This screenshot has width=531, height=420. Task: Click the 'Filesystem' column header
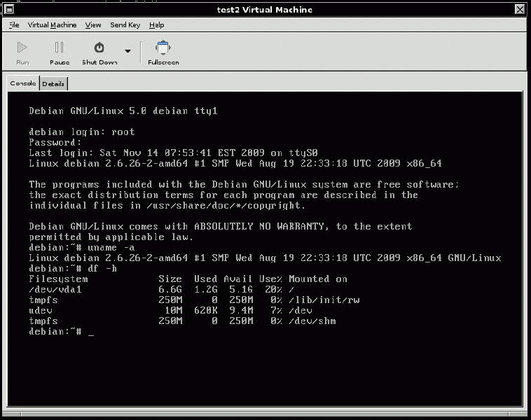tap(58, 279)
